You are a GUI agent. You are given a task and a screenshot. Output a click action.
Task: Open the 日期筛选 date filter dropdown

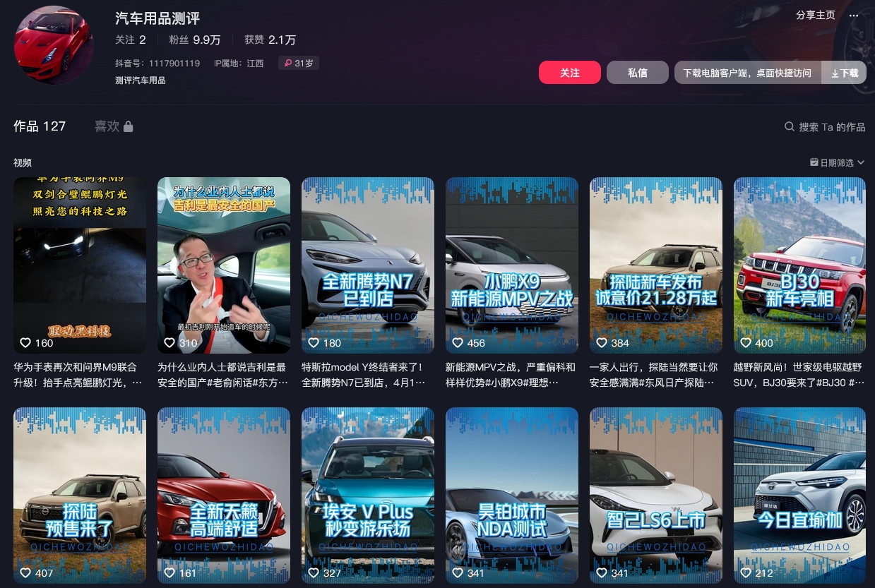click(x=837, y=163)
